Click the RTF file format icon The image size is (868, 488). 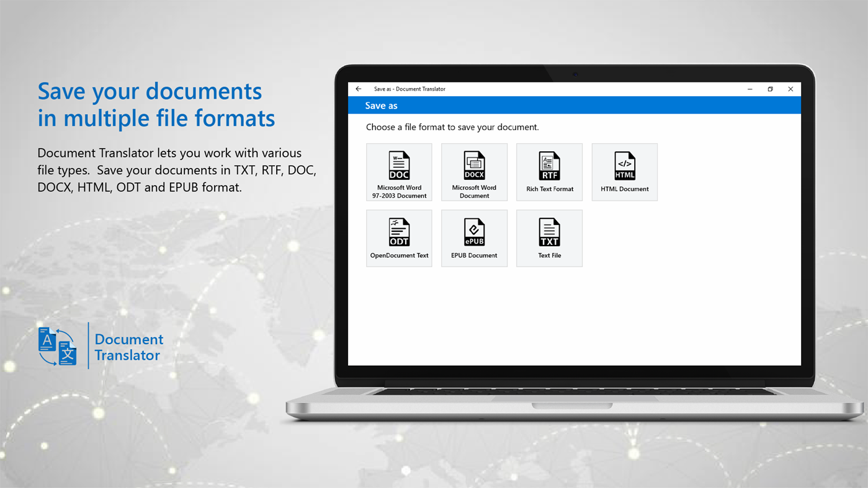coord(549,166)
